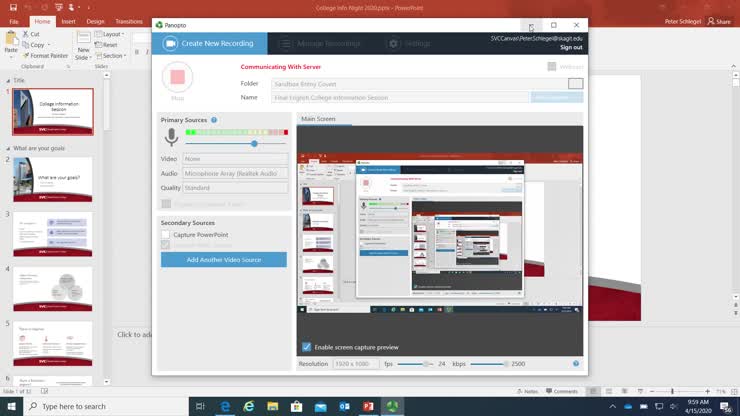Switch to Slide Sorter view icon

tap(609, 391)
